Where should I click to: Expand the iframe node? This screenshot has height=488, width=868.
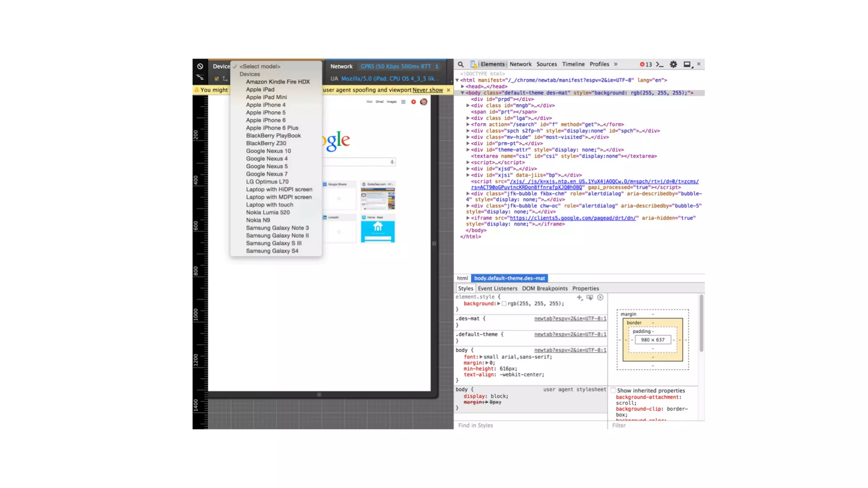468,218
